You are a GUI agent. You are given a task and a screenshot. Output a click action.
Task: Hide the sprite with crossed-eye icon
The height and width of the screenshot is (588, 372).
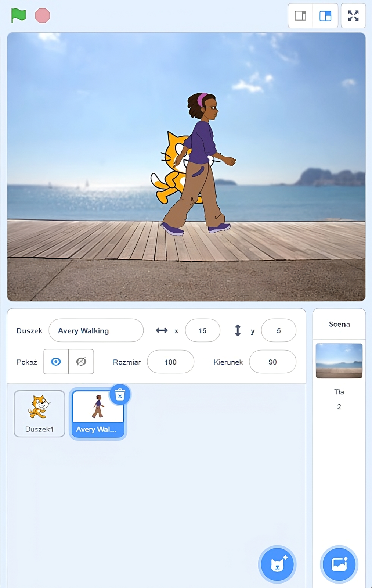(81, 362)
